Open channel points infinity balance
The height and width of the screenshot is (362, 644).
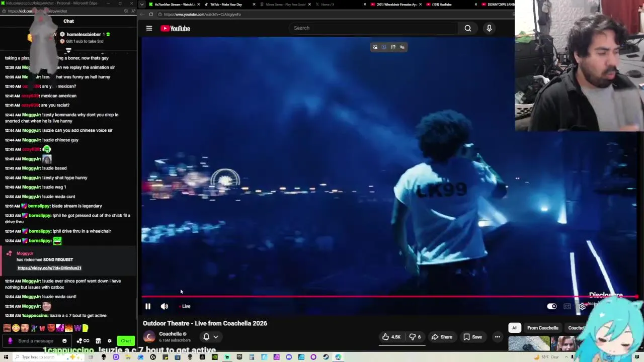point(83,341)
